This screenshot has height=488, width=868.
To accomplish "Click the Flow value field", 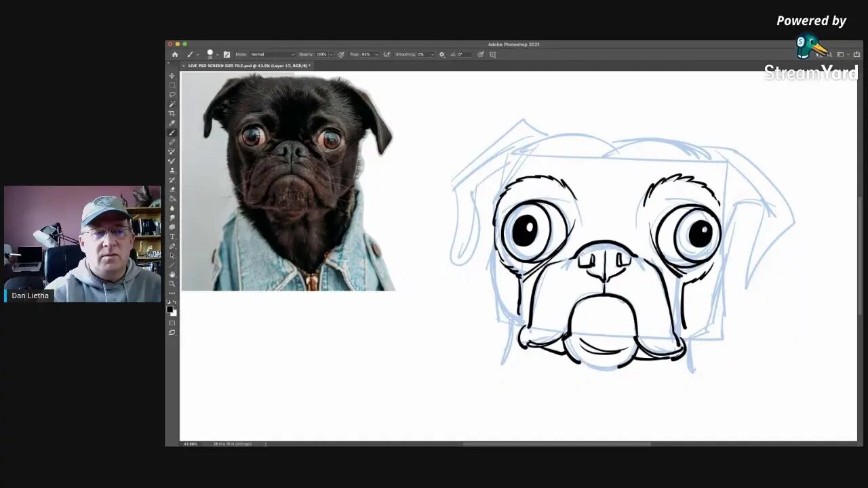I will pyautogui.click(x=368, y=54).
